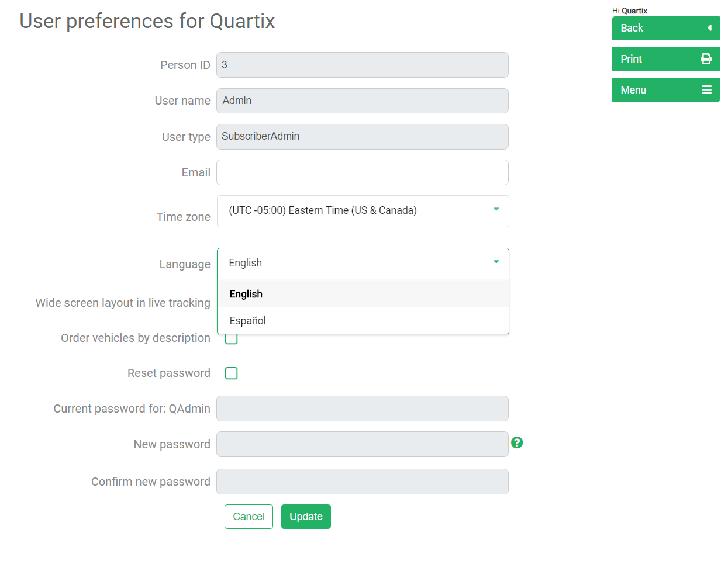Click the "Order vehicles by description" label
Image resolution: width=728 pixels, height=578 pixels.
coord(136,338)
